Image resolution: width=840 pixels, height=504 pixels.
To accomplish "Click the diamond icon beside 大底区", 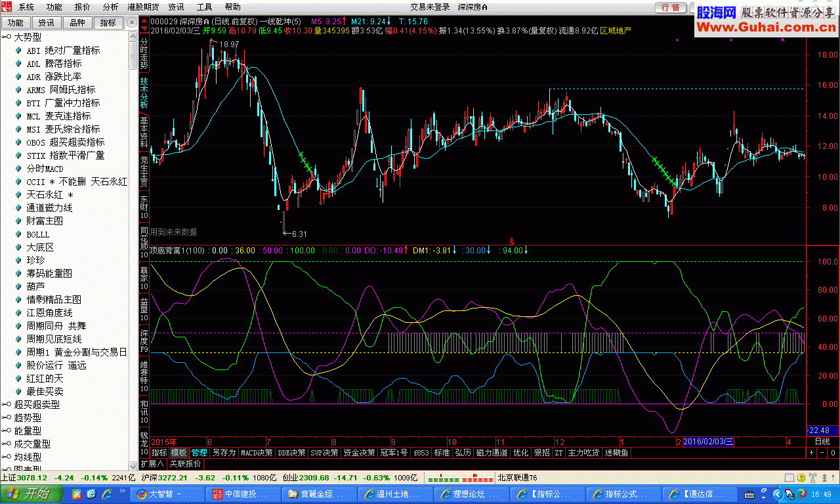I will click(x=18, y=247).
